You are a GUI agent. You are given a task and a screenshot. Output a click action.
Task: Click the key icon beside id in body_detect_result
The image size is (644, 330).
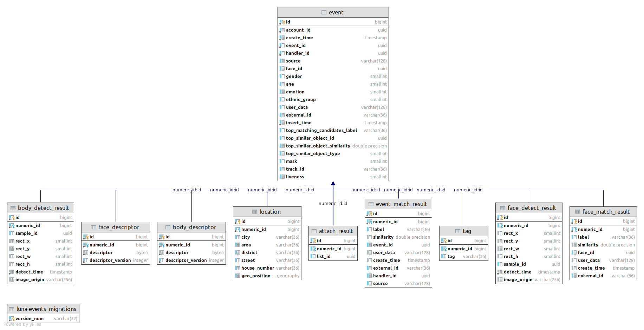coord(11,217)
